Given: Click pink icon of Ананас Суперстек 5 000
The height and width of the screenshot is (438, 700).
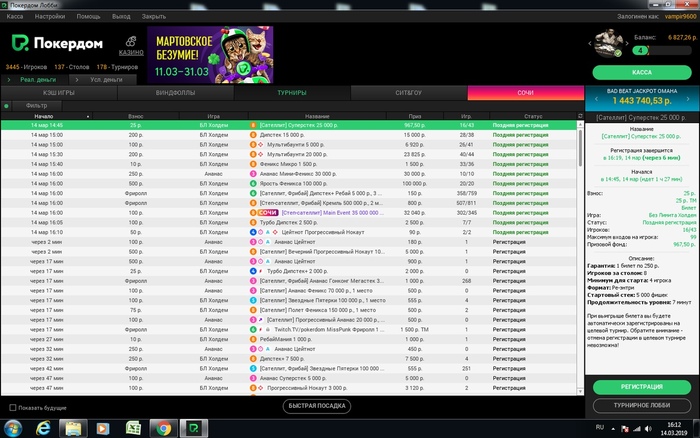Looking at the screenshot, I should tap(253, 378).
